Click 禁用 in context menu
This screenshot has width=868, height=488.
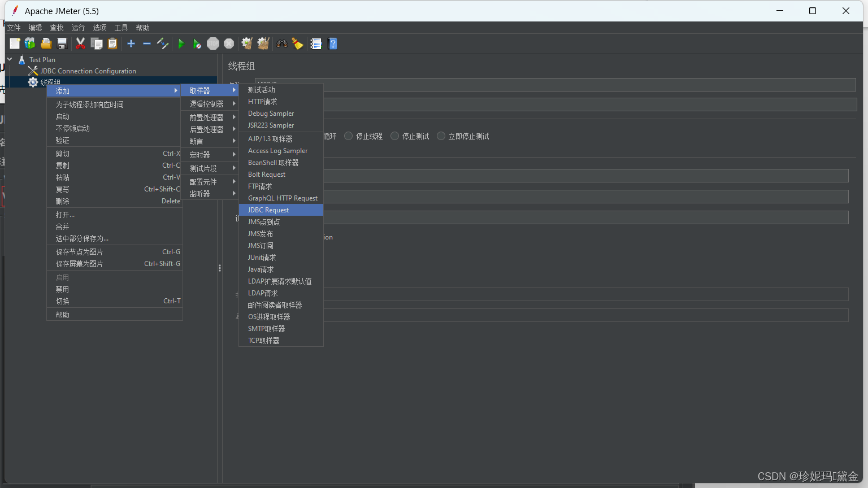click(x=115, y=289)
